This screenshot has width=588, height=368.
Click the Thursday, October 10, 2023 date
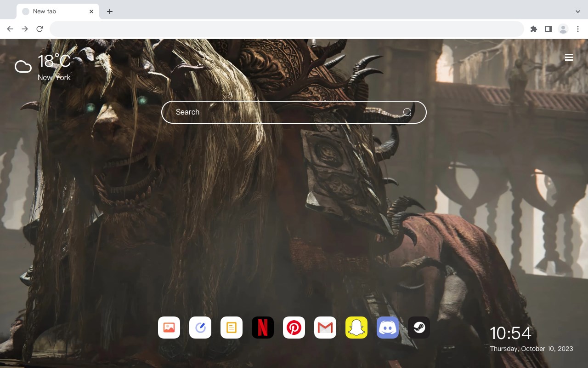(531, 349)
